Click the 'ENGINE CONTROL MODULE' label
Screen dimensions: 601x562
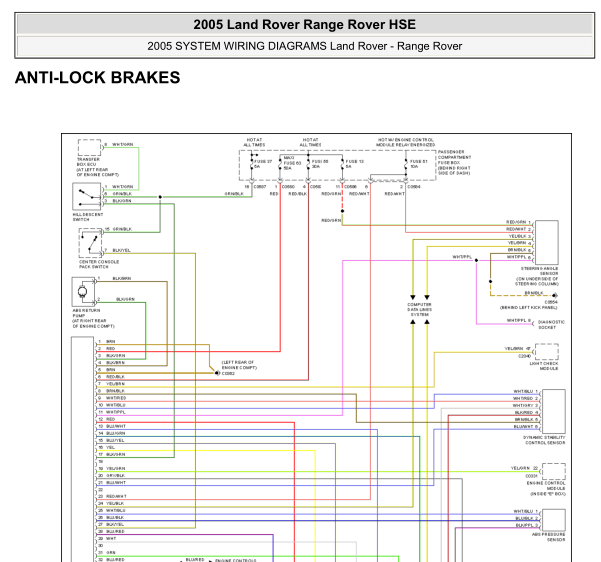coord(546,486)
